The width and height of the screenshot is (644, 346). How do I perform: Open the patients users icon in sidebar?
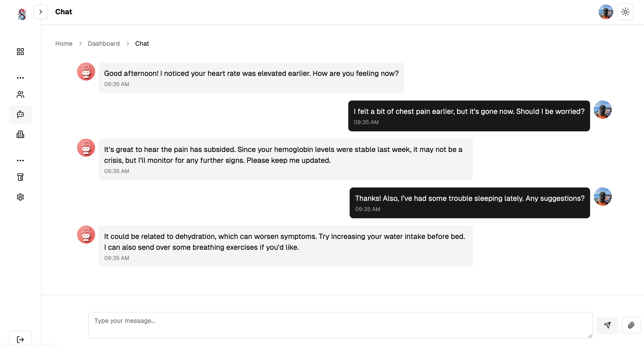(x=20, y=94)
